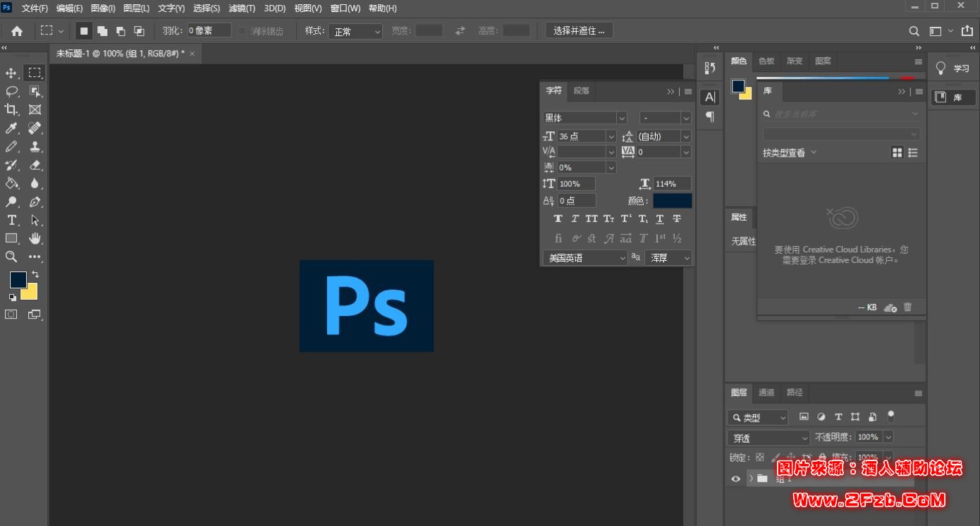Toggle underline text style button
The height and width of the screenshot is (526, 980).
click(x=660, y=219)
